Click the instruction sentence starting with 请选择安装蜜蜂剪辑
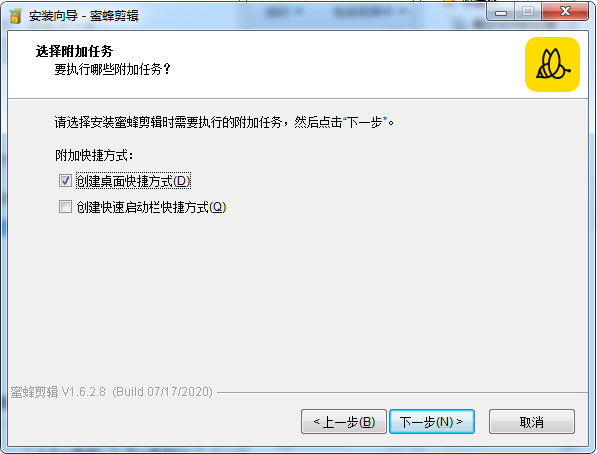 pos(224,122)
